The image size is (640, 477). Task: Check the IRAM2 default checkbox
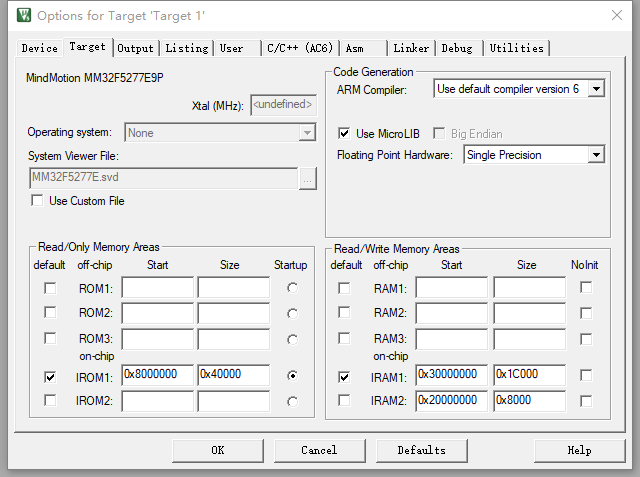click(x=344, y=400)
